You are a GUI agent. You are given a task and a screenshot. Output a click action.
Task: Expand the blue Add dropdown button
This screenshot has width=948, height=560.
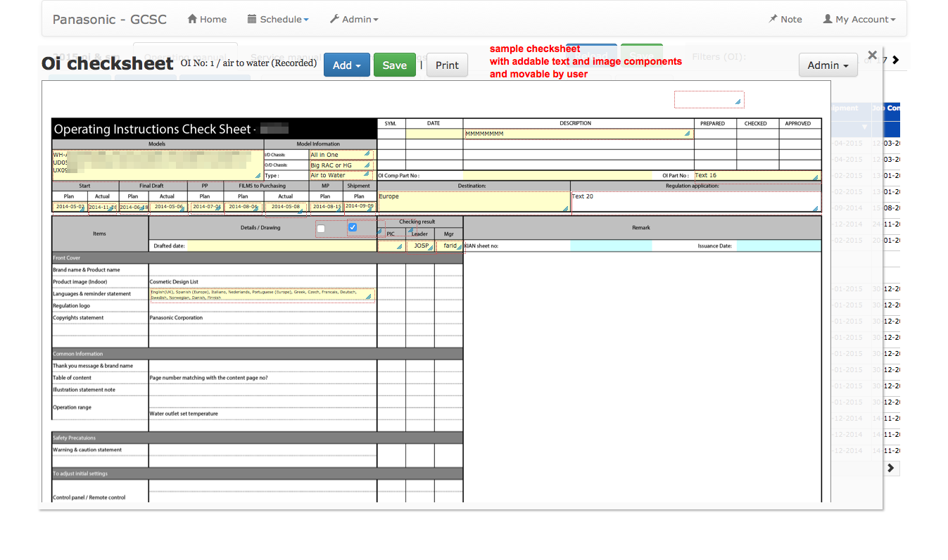[x=346, y=65]
